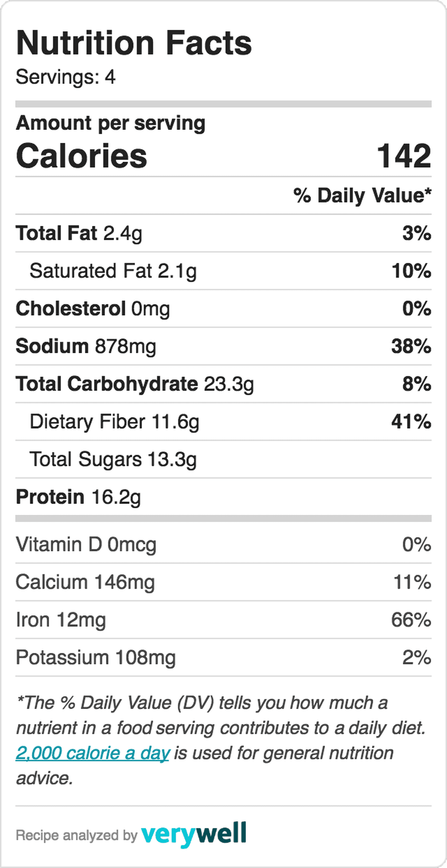
Task: Select the Protein 16.2g row
Action: point(223,497)
